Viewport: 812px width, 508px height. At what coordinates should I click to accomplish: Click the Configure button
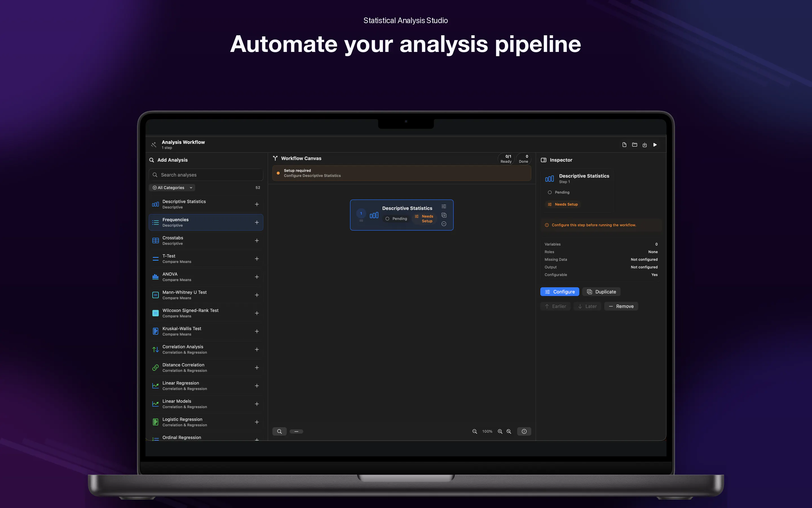pyautogui.click(x=560, y=292)
